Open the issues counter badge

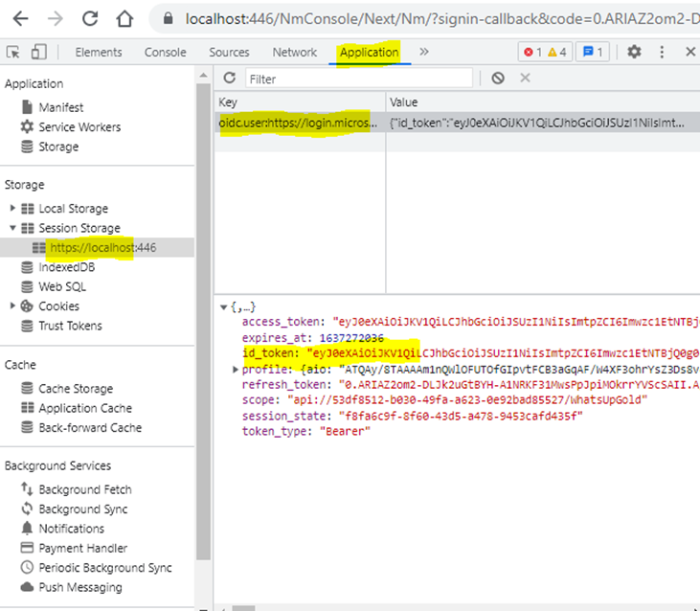pos(593,53)
